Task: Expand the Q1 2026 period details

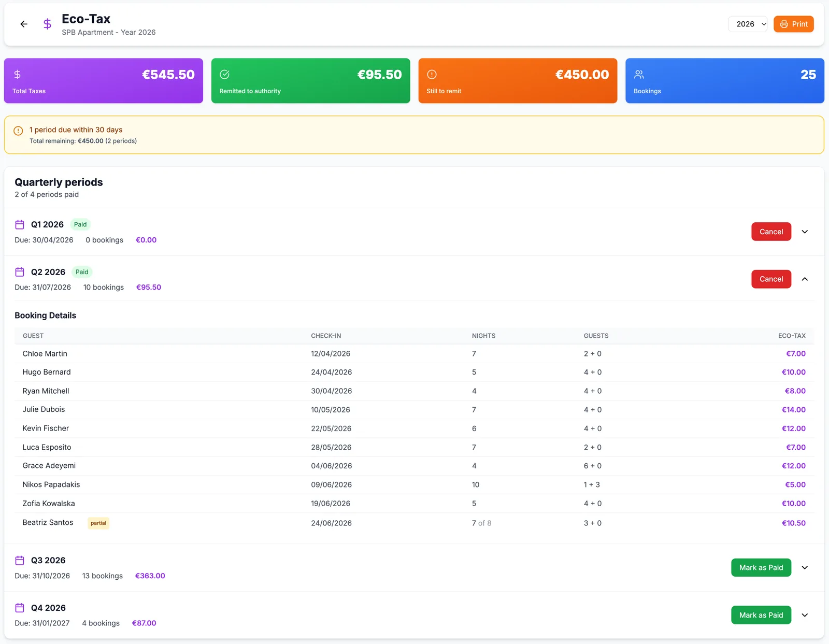Action: pyautogui.click(x=805, y=232)
